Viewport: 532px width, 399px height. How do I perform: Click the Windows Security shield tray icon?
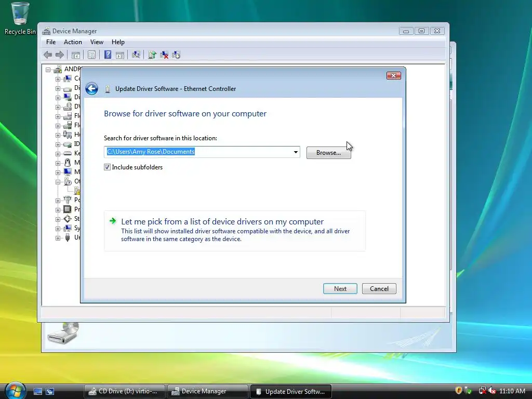click(x=458, y=391)
